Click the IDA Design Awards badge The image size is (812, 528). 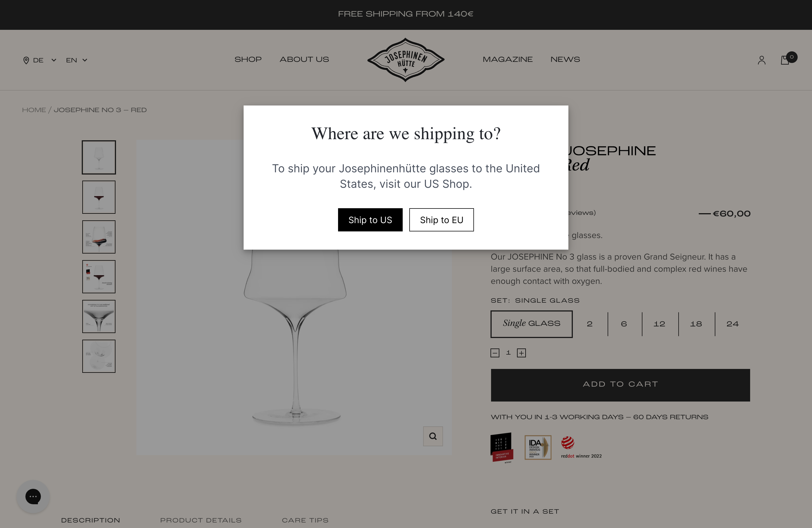(x=538, y=447)
